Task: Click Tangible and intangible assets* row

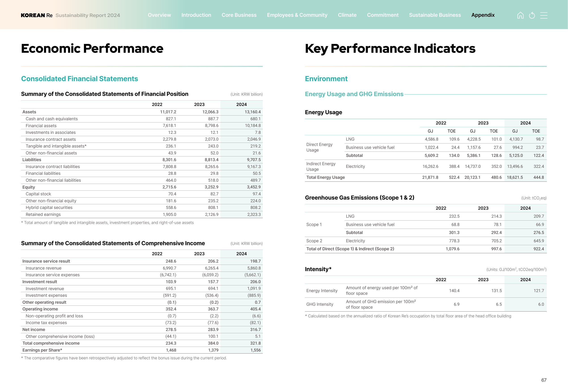Action: click(142, 146)
